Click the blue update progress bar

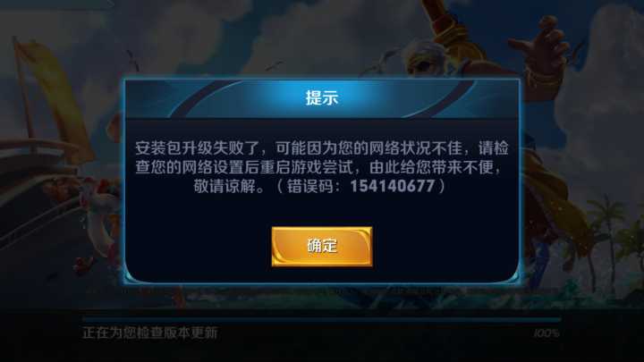tap(322, 319)
